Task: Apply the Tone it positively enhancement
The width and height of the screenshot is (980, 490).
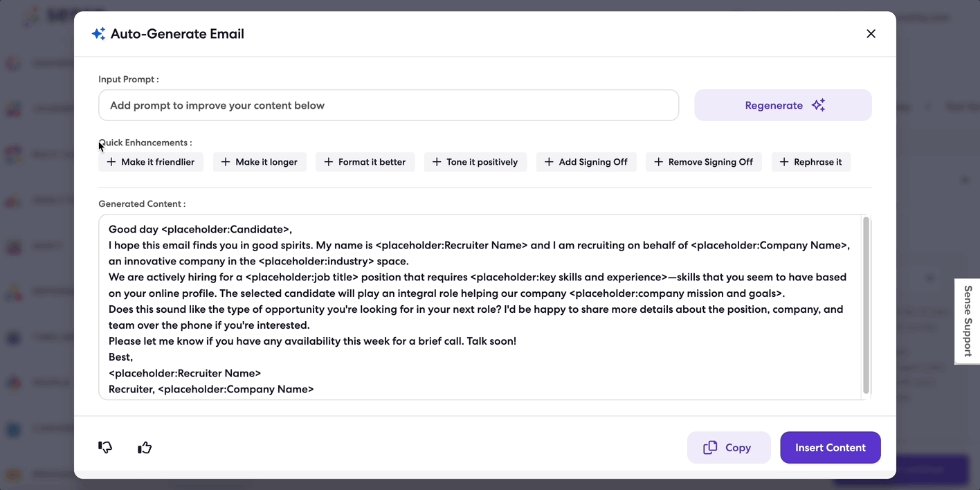Action: pos(475,162)
